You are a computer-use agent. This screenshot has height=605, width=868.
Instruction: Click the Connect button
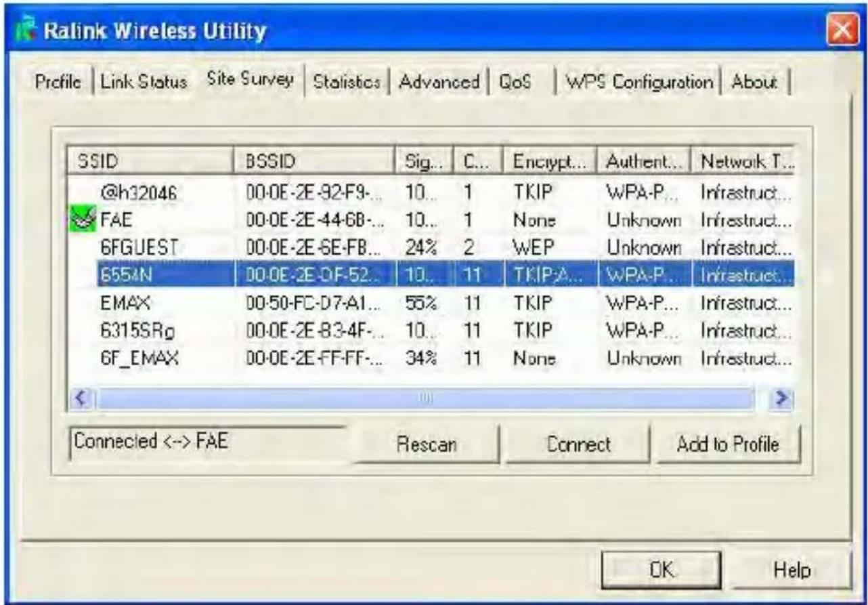pyautogui.click(x=578, y=444)
